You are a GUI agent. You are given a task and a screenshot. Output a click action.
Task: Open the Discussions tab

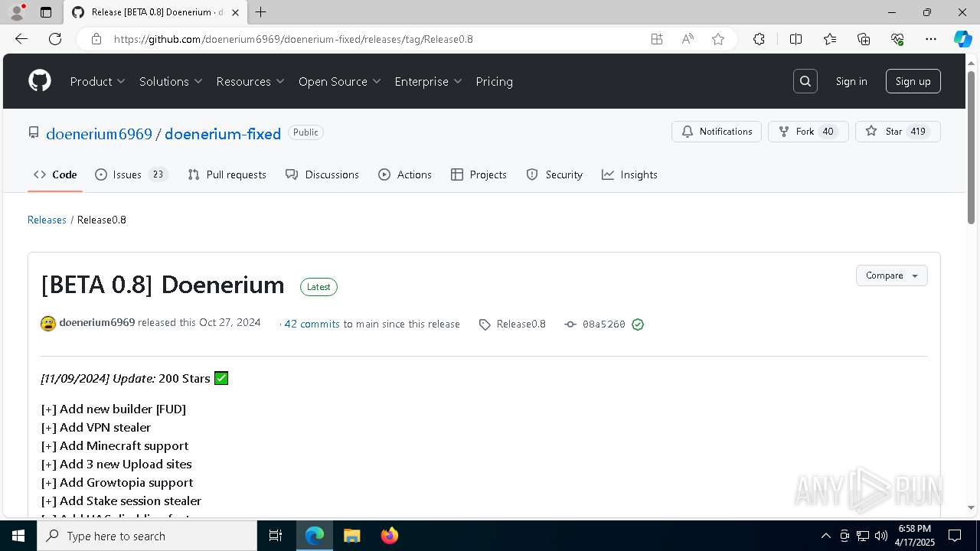[322, 174]
